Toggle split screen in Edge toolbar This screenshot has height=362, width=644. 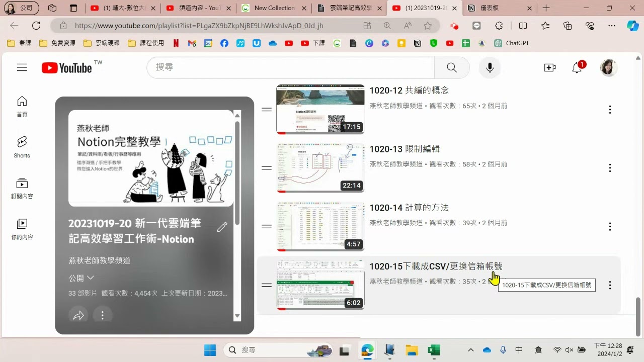point(523,26)
